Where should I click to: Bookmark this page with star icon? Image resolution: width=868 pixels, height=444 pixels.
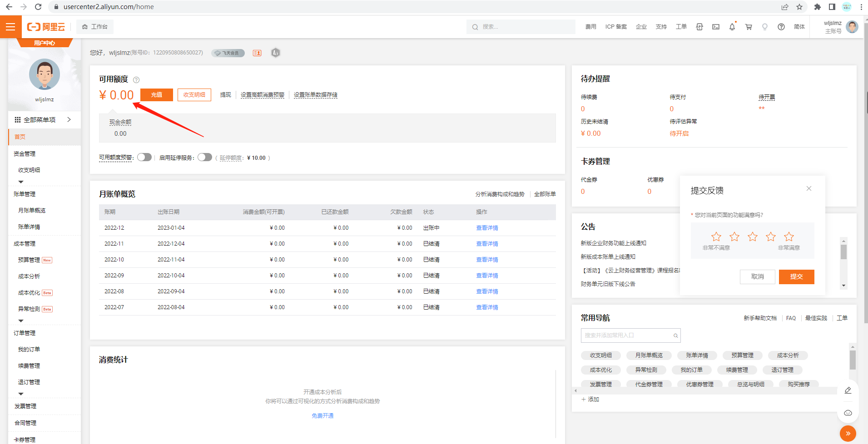pos(799,7)
